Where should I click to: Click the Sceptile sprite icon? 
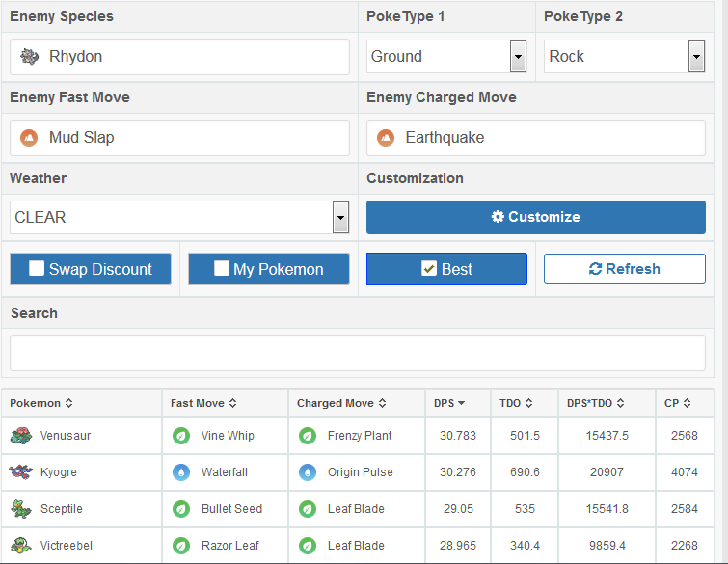(x=19, y=509)
